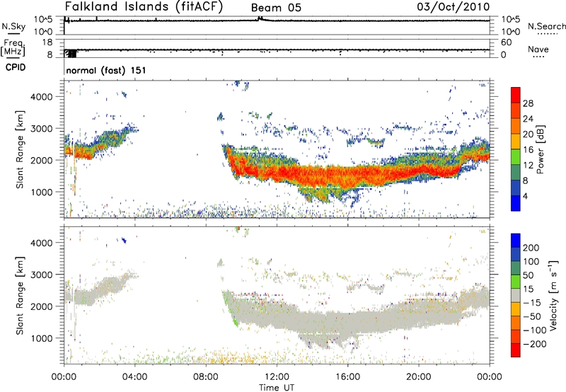566x392 pixels.
Task: Click the yellow −50 to −15 Velocity segment
Action: point(516,309)
